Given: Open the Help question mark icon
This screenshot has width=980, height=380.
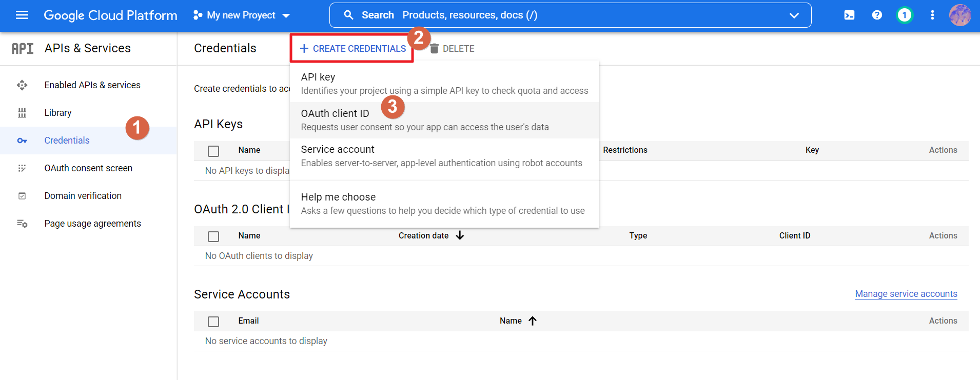Looking at the screenshot, I should click(x=877, y=15).
